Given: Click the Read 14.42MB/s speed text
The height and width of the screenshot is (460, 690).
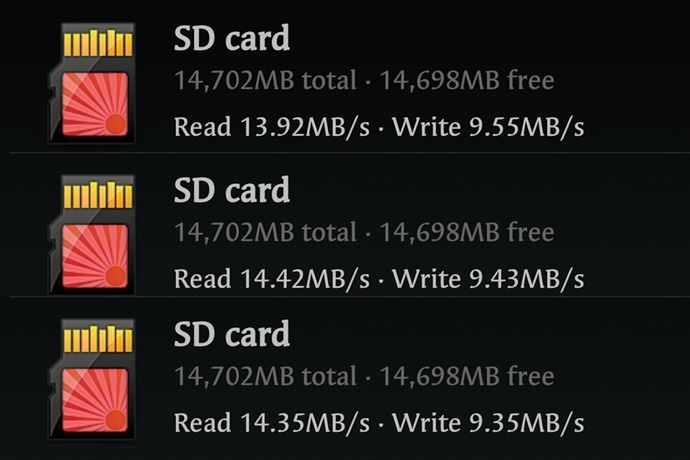Looking at the screenshot, I should point(272,279).
